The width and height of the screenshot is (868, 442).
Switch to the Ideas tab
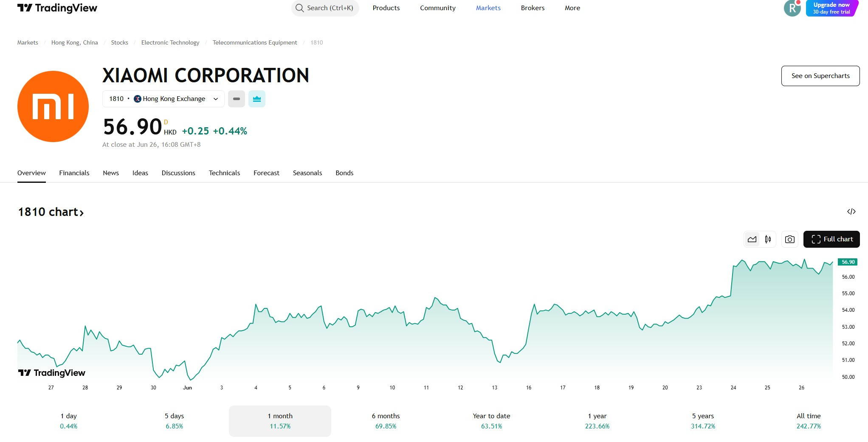[140, 173]
